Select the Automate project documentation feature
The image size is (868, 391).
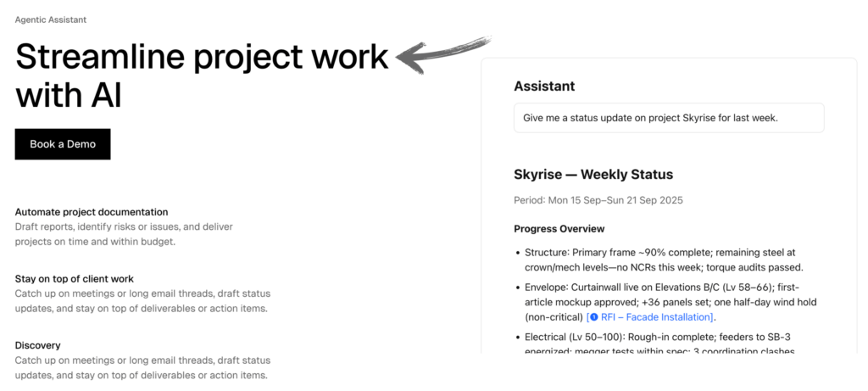[92, 212]
